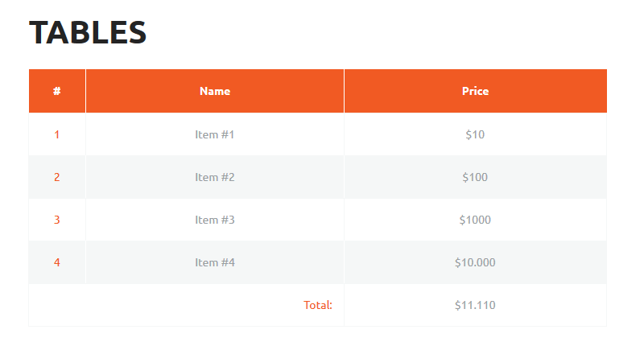Click the TABLES heading

[x=88, y=32]
